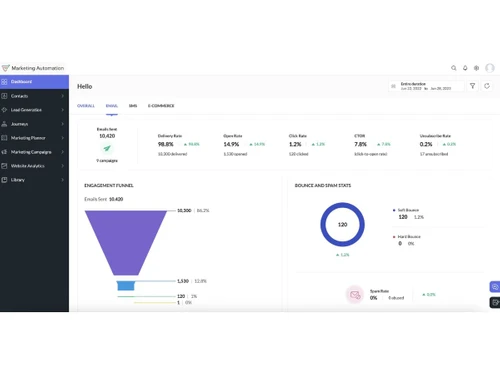Open Website Analytics in the sidebar
The image size is (500, 375).
pyautogui.click(x=34, y=166)
